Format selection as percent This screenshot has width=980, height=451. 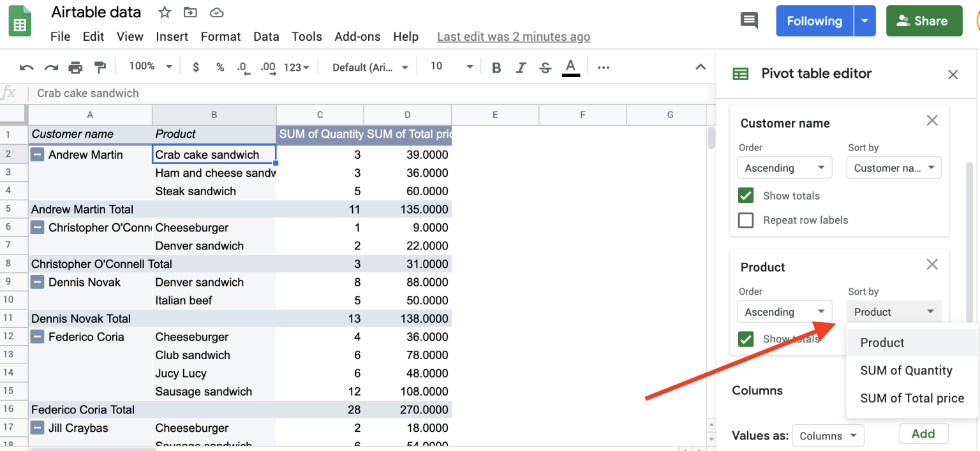click(219, 66)
